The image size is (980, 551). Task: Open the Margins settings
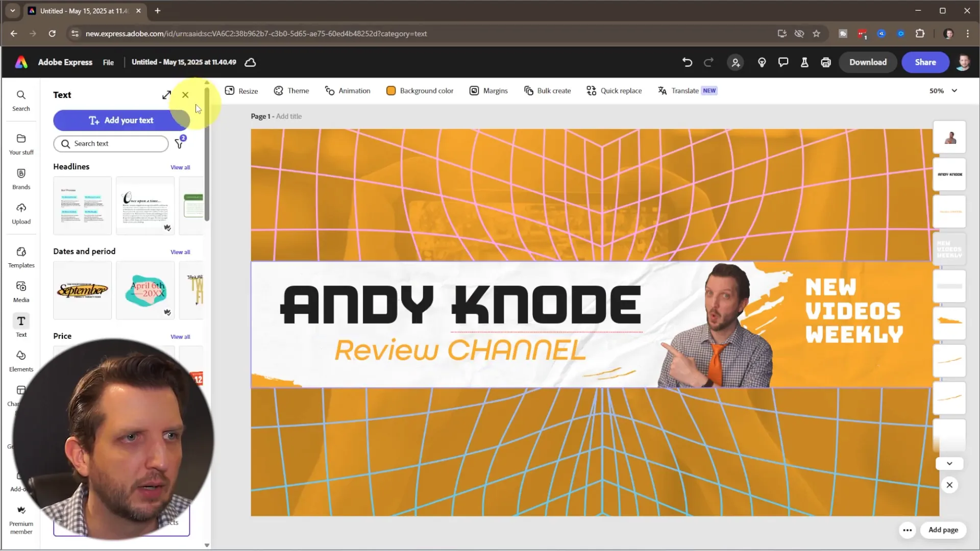pos(488,91)
